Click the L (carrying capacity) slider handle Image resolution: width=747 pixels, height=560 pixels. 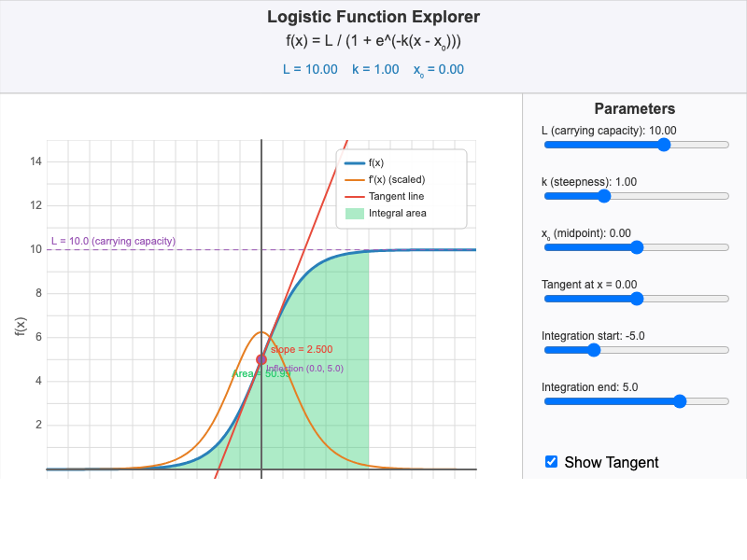(665, 145)
